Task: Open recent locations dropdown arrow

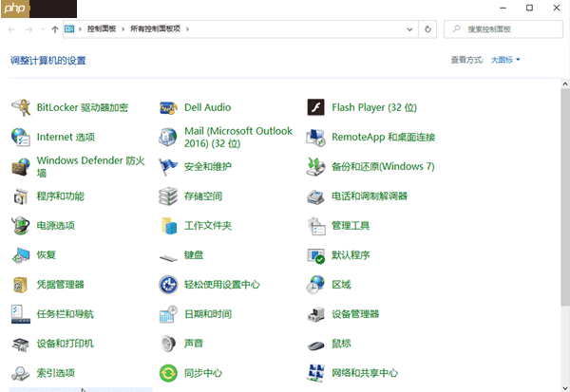Action: [x=43, y=29]
